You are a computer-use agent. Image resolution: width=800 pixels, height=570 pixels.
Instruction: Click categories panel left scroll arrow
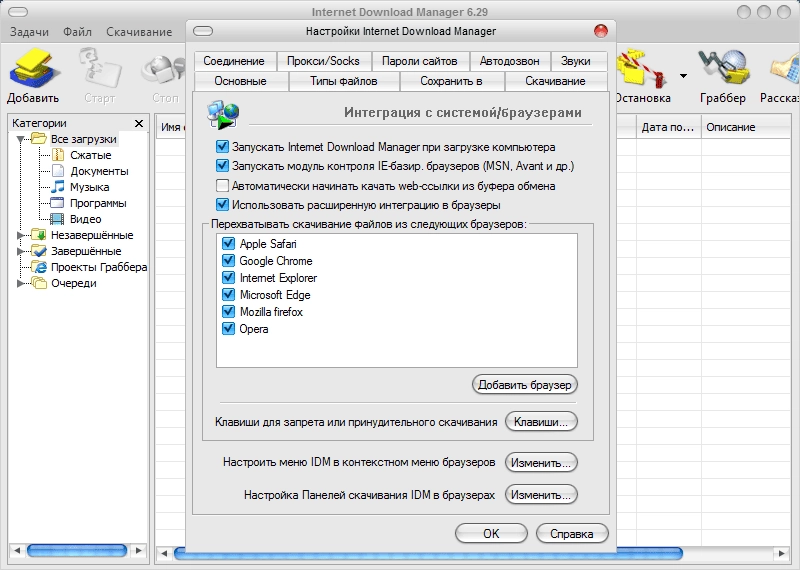tap(17, 551)
